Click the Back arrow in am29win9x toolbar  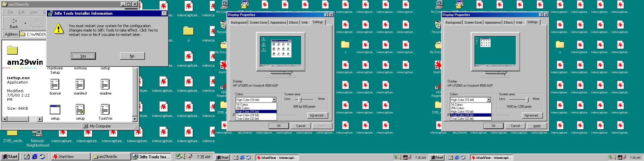coord(14,23)
